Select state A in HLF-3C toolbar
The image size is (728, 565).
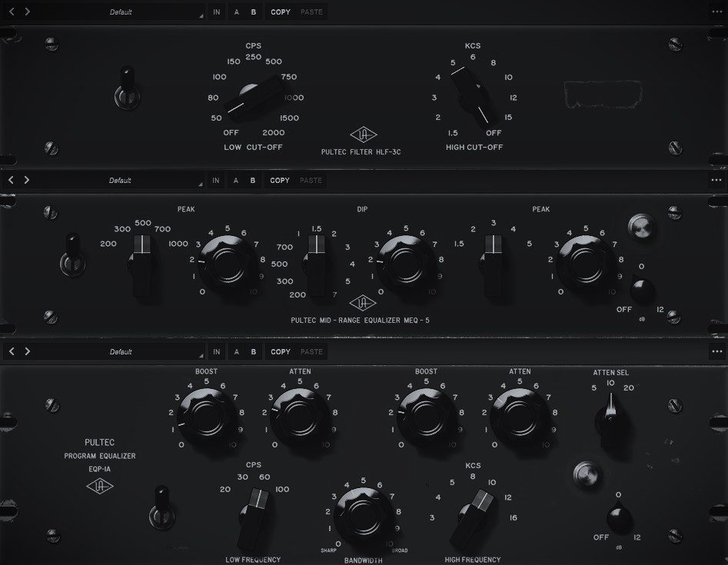237,12
